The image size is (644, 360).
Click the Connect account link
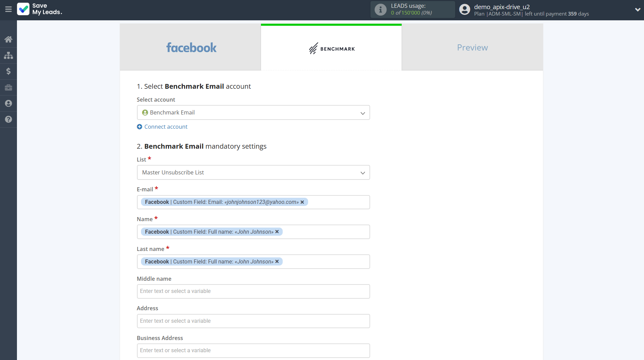[x=166, y=127]
